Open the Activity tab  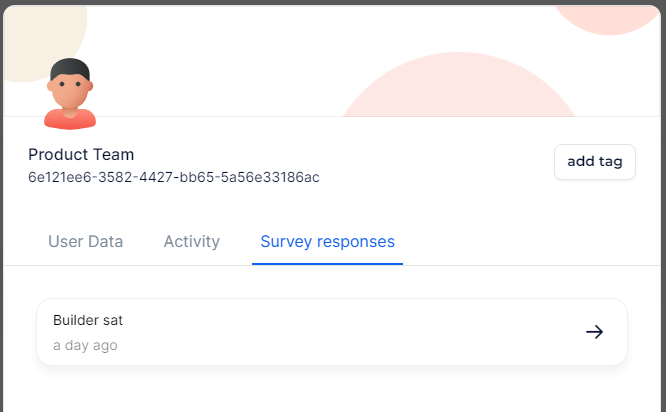[x=192, y=241]
